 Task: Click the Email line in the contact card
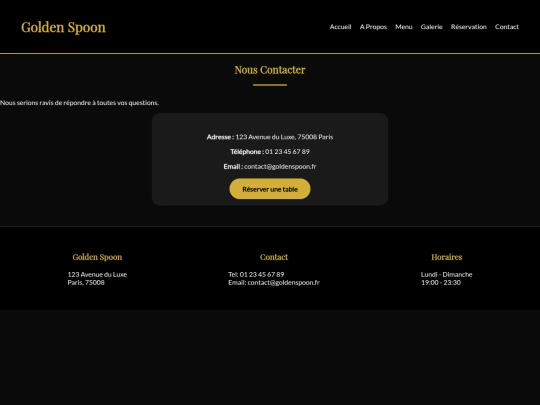tap(270, 167)
